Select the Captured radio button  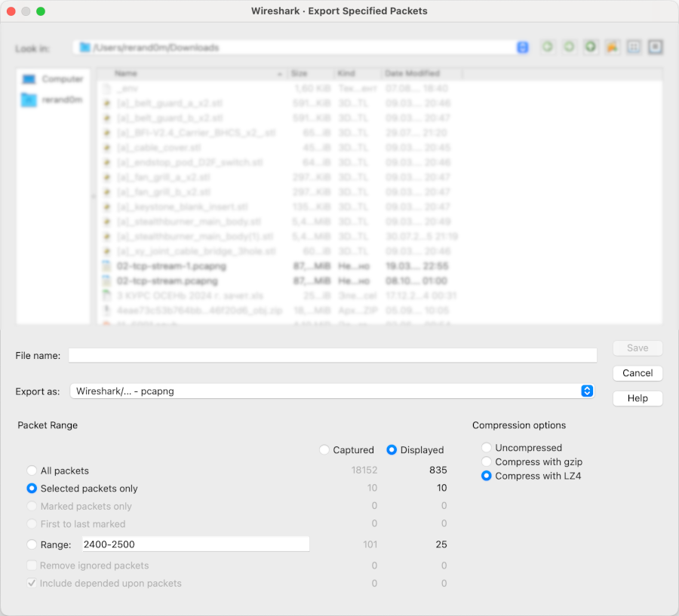(x=324, y=450)
